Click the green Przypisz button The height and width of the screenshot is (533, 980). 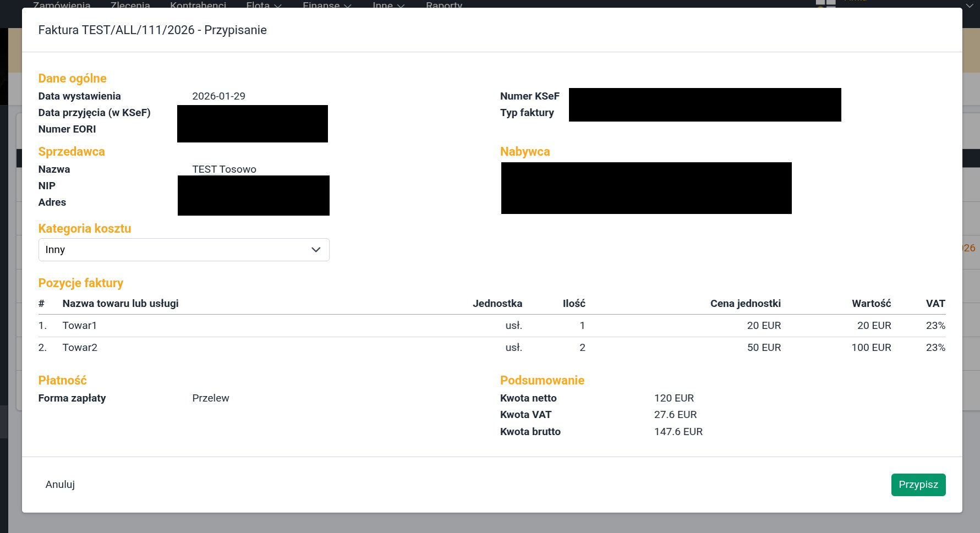point(918,485)
